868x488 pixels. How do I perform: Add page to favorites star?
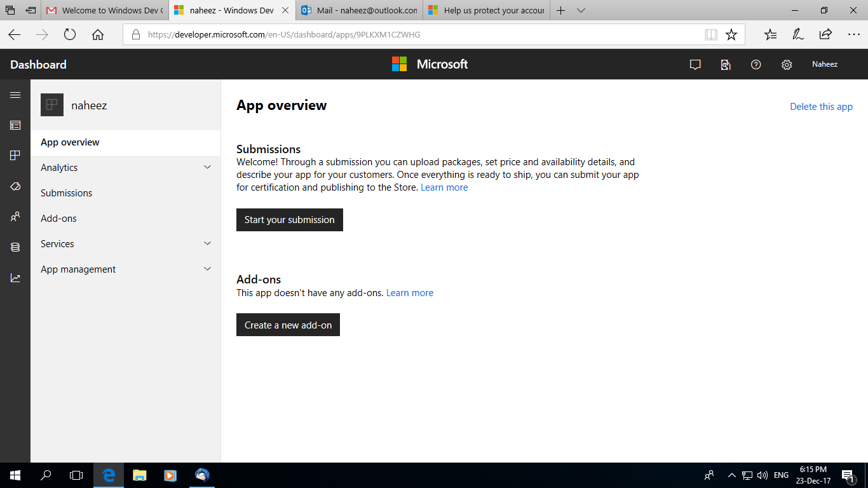point(731,34)
